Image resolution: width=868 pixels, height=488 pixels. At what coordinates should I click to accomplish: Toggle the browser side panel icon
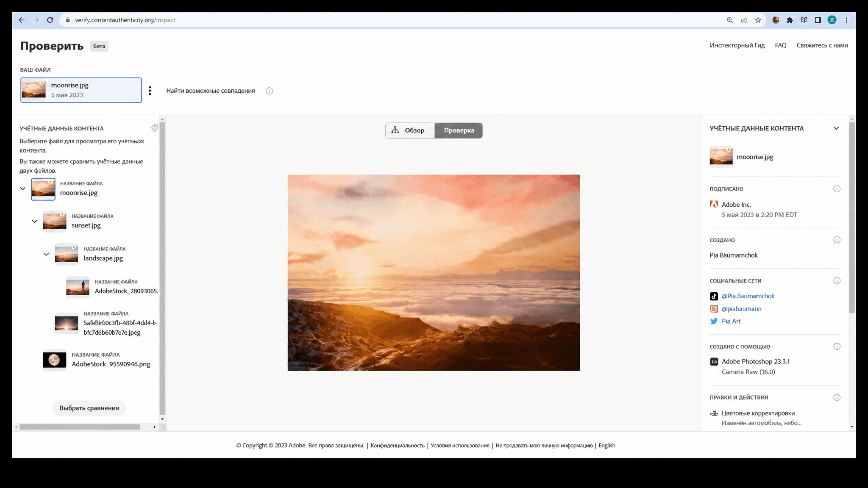pyautogui.click(x=818, y=20)
